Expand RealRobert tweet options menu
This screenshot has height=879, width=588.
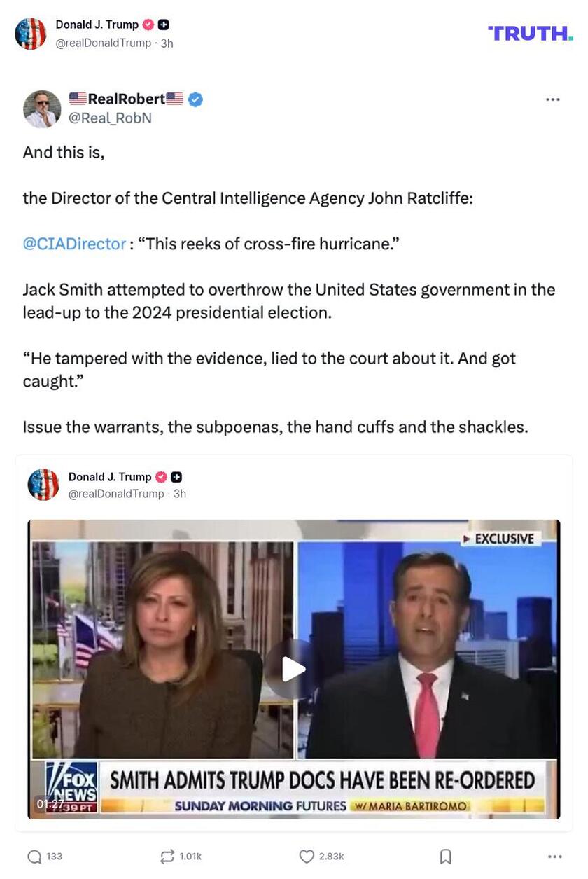coord(553,99)
